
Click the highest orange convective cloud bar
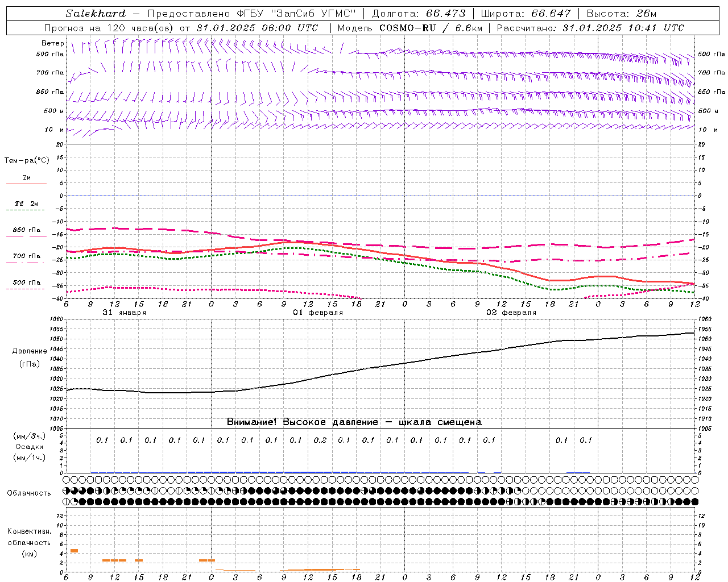(x=74, y=551)
